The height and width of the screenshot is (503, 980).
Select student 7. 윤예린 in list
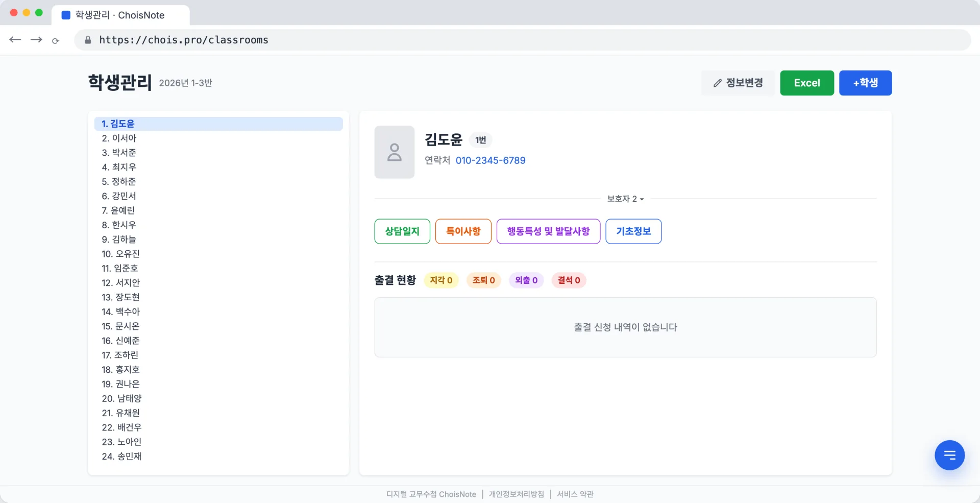pyautogui.click(x=218, y=210)
